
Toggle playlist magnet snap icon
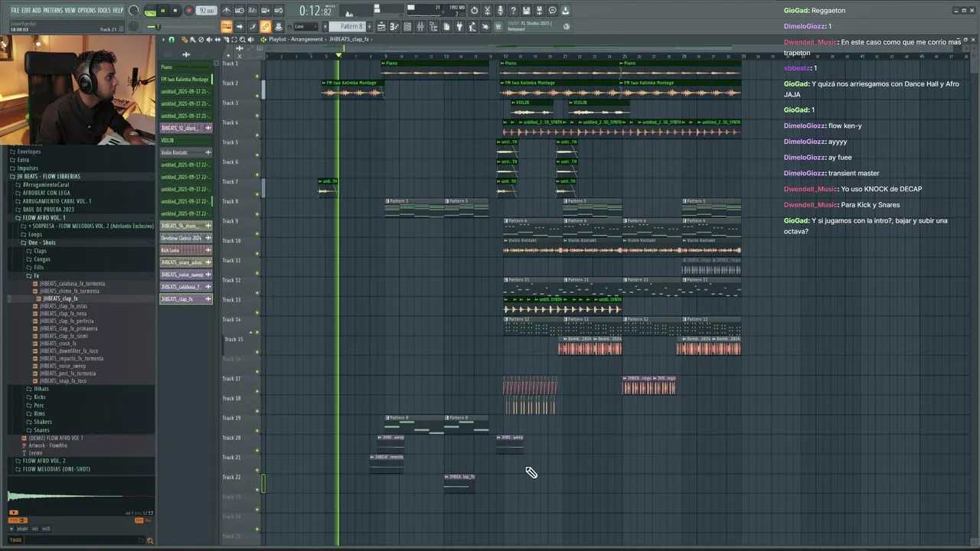click(171, 39)
